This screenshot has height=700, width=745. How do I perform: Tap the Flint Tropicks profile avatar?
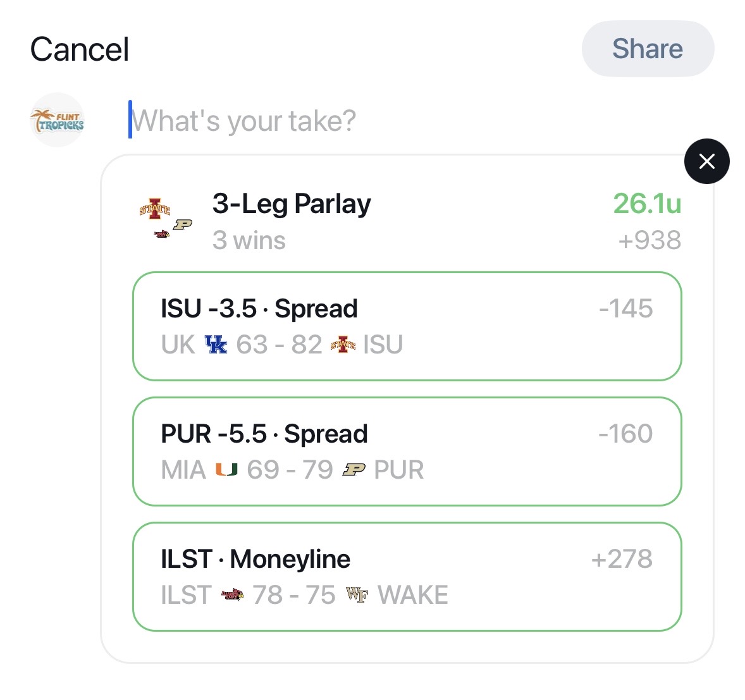click(x=58, y=120)
